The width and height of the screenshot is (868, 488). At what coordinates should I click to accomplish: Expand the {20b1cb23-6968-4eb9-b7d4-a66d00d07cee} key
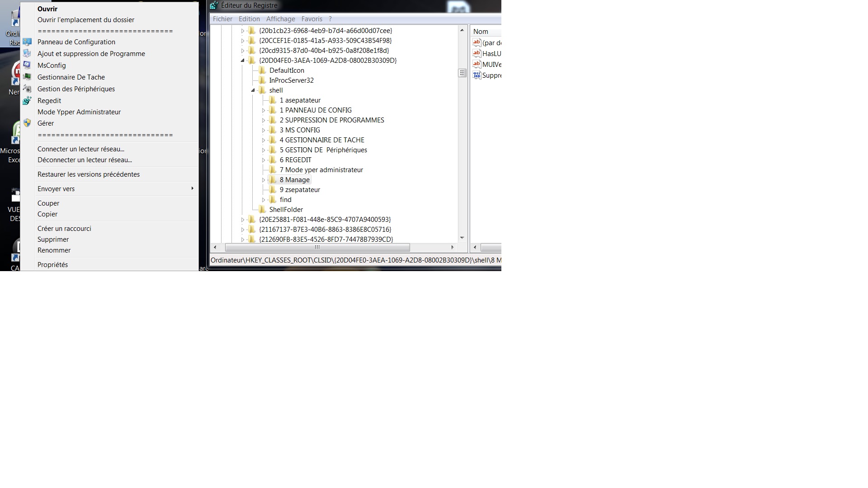click(243, 31)
